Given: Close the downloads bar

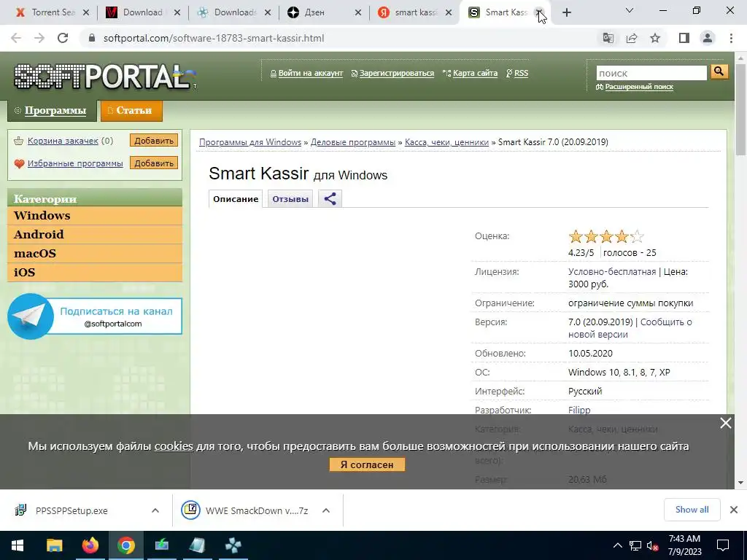Looking at the screenshot, I should pos(734,510).
